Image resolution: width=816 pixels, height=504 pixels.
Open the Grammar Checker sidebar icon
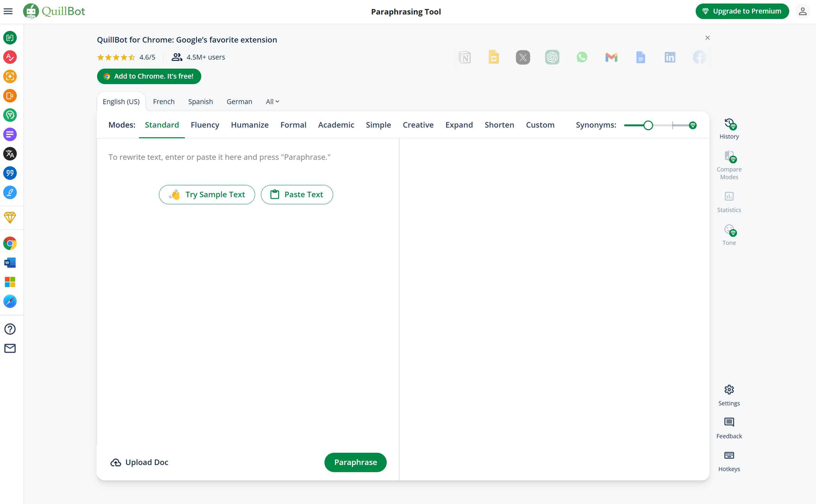click(x=10, y=57)
